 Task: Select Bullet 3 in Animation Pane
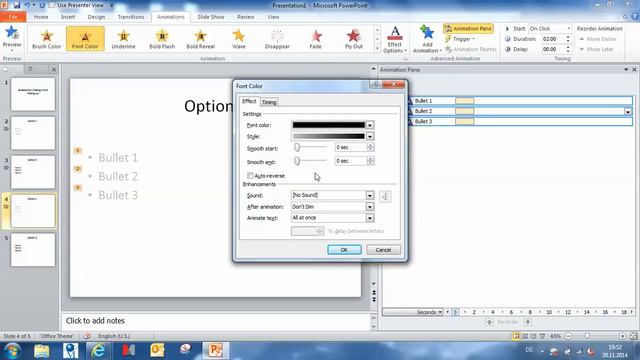point(521,121)
